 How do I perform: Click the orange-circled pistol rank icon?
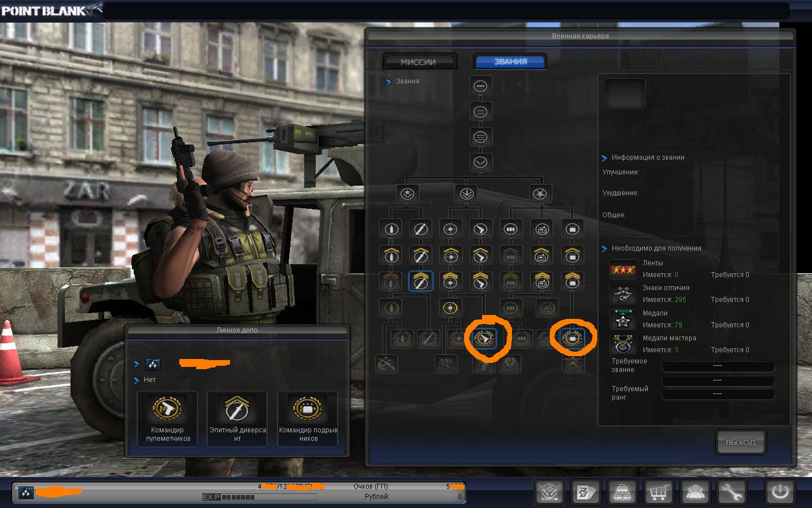484,338
